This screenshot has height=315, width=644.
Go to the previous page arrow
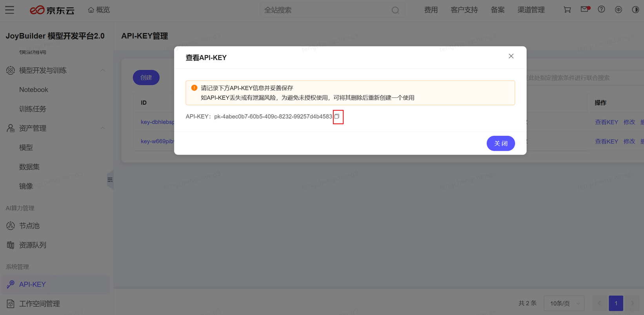pyautogui.click(x=600, y=303)
